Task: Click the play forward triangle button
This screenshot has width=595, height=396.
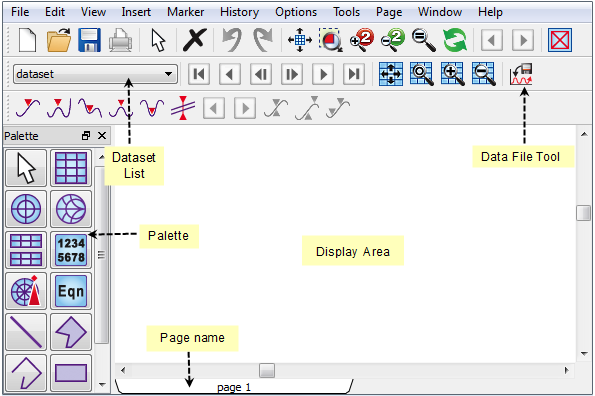Action: [323, 74]
